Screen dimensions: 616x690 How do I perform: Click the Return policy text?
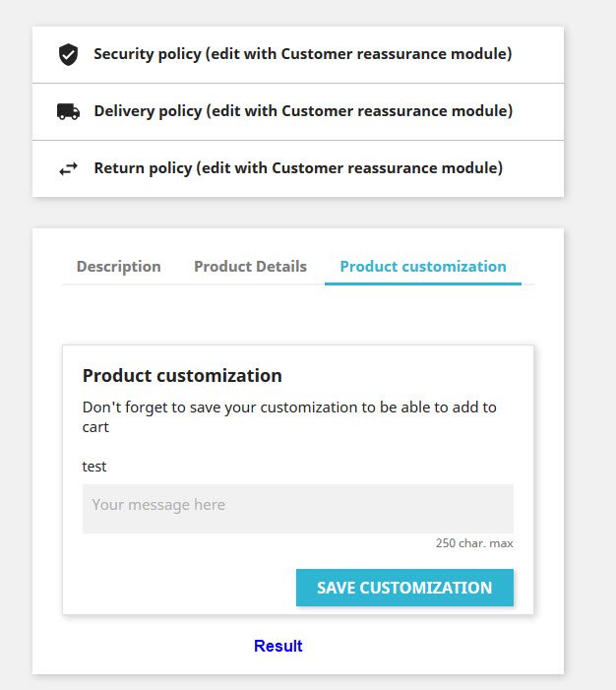[298, 168]
